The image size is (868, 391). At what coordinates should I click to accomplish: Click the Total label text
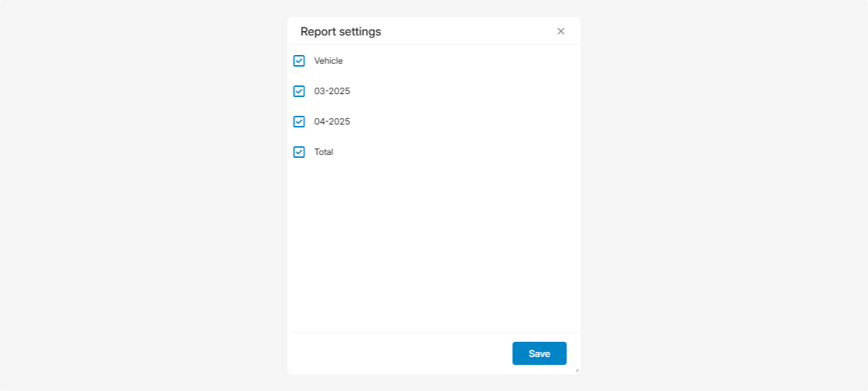point(323,152)
